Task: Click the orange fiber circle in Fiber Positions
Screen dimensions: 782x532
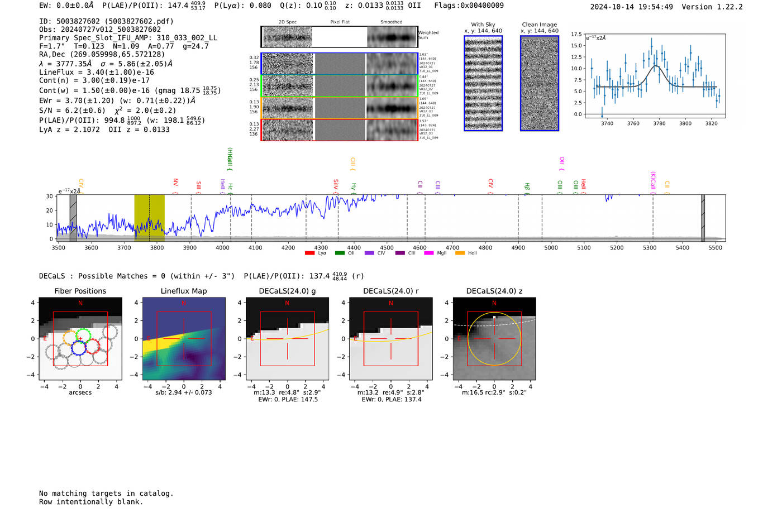Action: click(x=70, y=337)
